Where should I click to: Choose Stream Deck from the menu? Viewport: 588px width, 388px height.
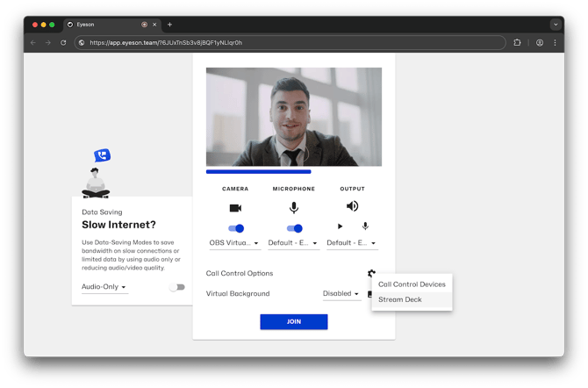click(400, 299)
